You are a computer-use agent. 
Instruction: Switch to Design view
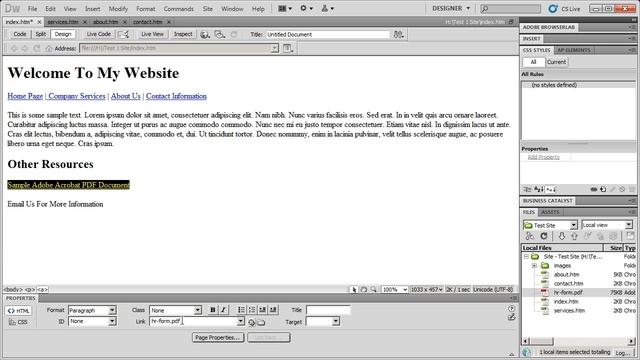[x=63, y=34]
